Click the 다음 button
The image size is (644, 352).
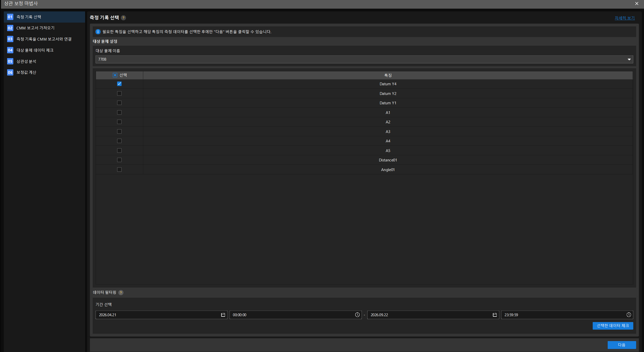point(622,345)
